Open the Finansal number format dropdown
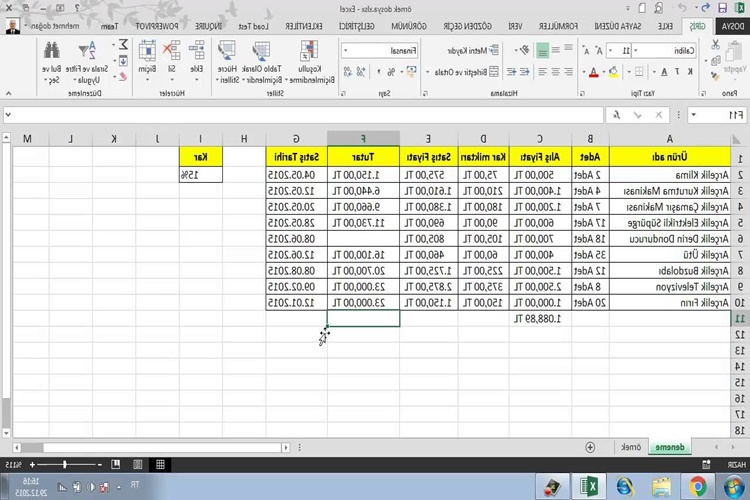 point(346,50)
